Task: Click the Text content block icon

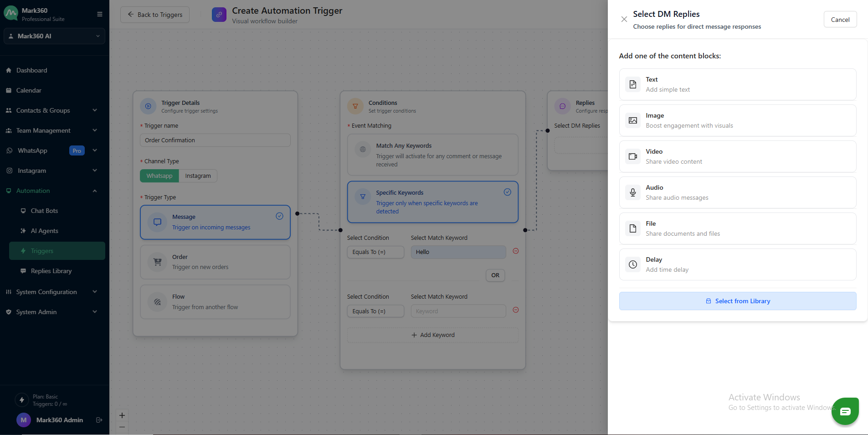Action: coord(632,84)
